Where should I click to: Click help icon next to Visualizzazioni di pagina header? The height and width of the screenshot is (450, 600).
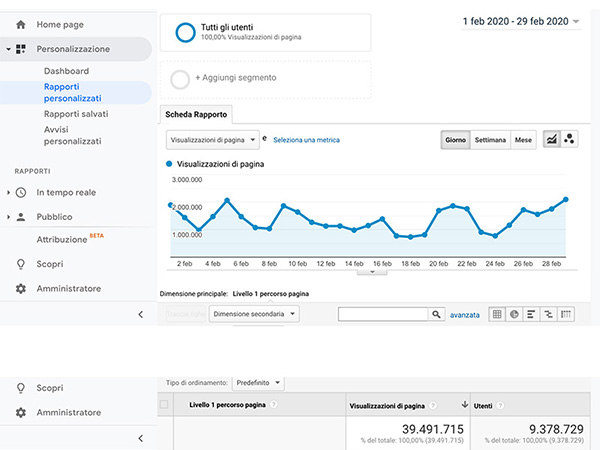click(x=433, y=405)
